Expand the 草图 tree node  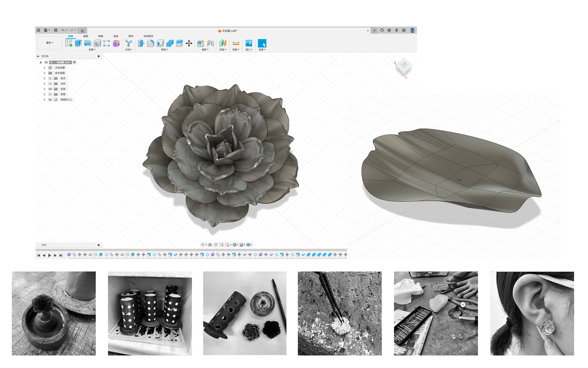(x=44, y=94)
